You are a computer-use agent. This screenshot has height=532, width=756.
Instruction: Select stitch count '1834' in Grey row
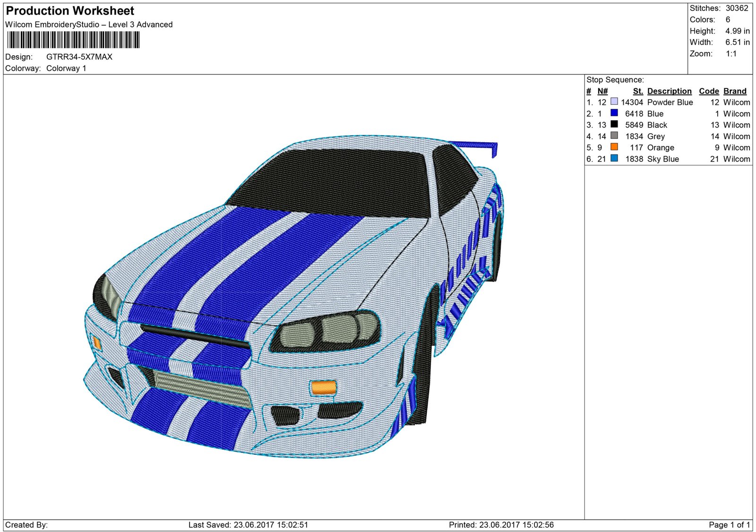click(x=634, y=136)
